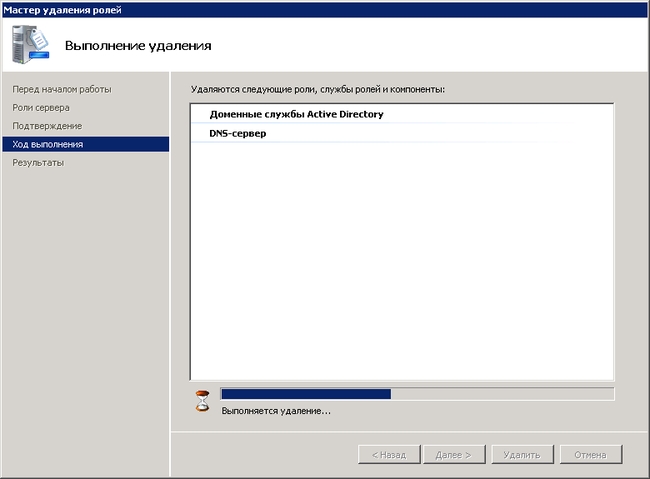Click the '< Назад' button
Image resolution: width=650 pixels, height=479 pixels.
(389, 455)
